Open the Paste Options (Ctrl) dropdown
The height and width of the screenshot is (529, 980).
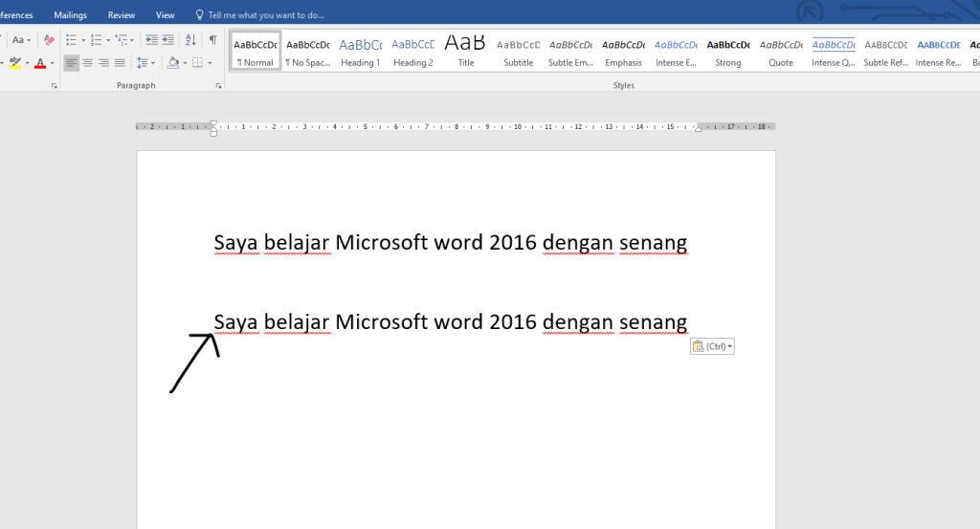click(712, 346)
